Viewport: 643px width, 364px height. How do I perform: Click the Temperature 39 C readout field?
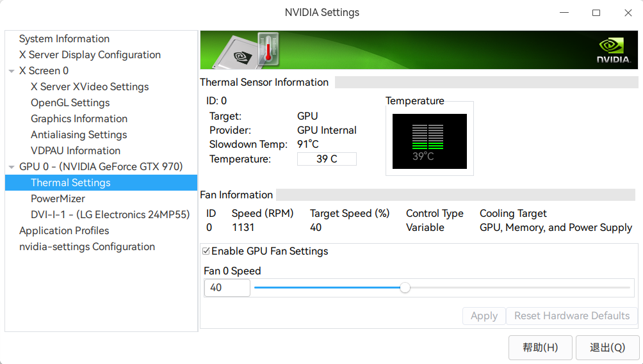[x=327, y=159]
